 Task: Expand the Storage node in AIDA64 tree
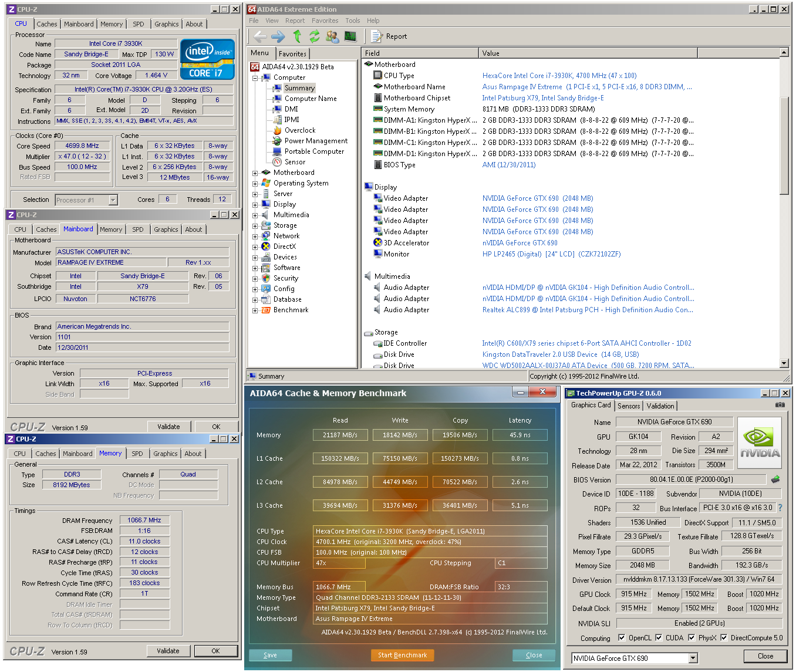255,226
